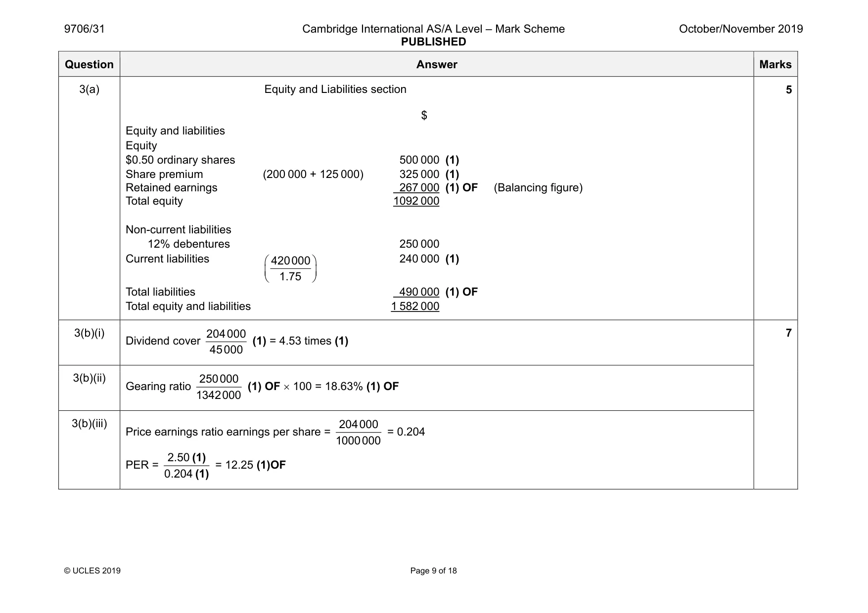Select the dividend cover denominator "45 000"
868x613 pixels.
click(x=226, y=350)
